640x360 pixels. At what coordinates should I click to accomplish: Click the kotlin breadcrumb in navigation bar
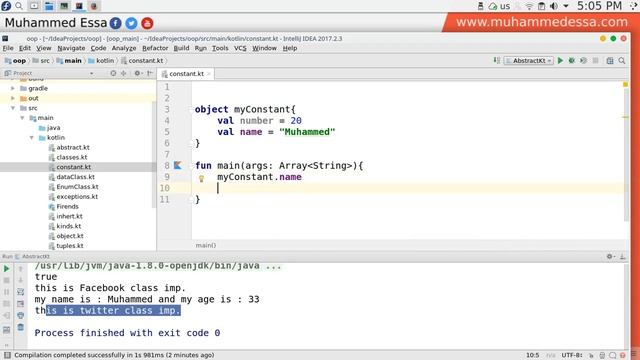(101, 60)
